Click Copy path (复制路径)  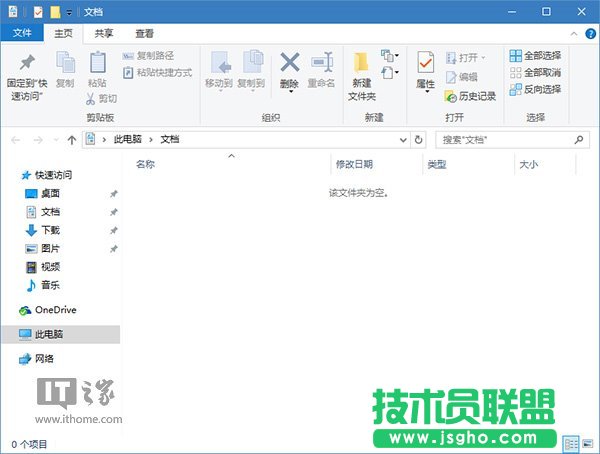[x=148, y=56]
